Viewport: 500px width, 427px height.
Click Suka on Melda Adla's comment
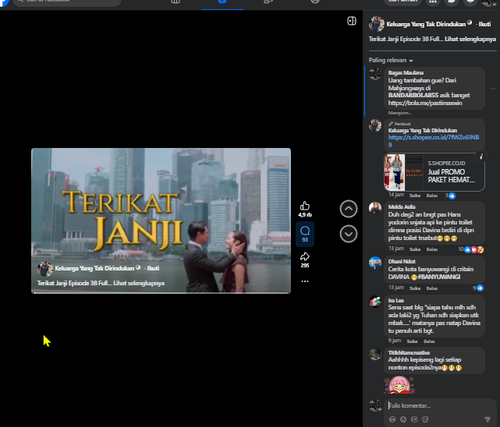click(x=415, y=249)
